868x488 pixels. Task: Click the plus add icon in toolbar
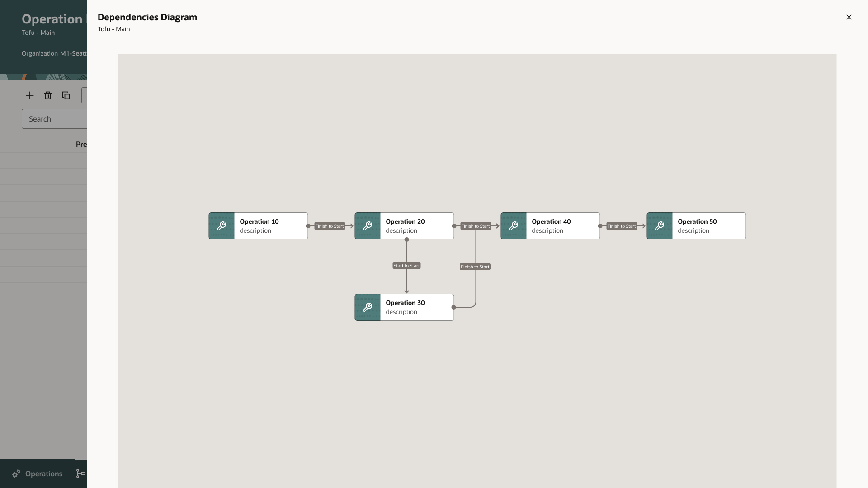[30, 95]
